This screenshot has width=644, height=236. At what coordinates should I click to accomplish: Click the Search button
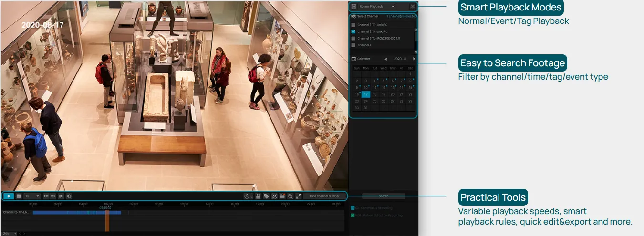(383, 196)
